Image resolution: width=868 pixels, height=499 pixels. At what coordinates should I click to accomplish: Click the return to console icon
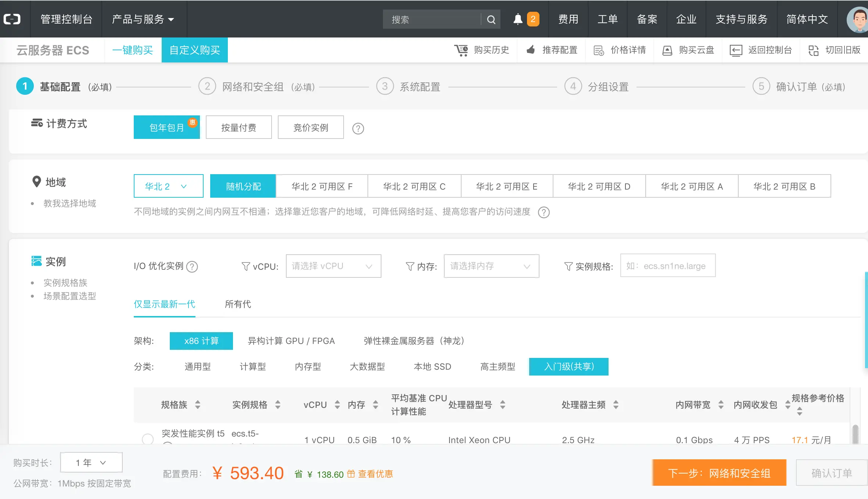pos(736,50)
